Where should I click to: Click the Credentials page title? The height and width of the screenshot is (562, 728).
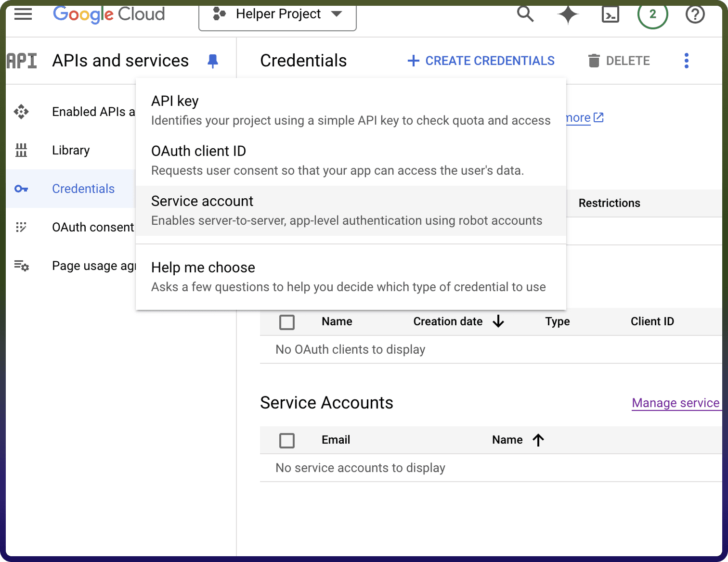[x=303, y=61]
